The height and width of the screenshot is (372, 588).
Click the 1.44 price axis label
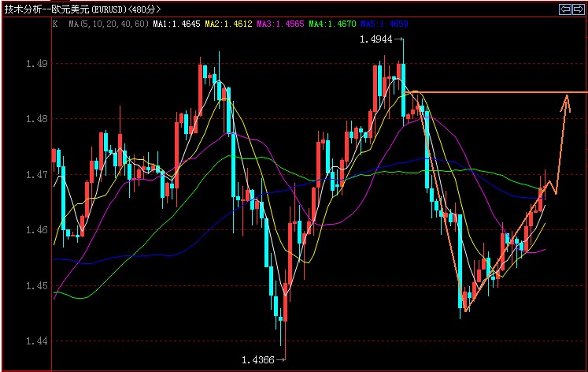37,340
